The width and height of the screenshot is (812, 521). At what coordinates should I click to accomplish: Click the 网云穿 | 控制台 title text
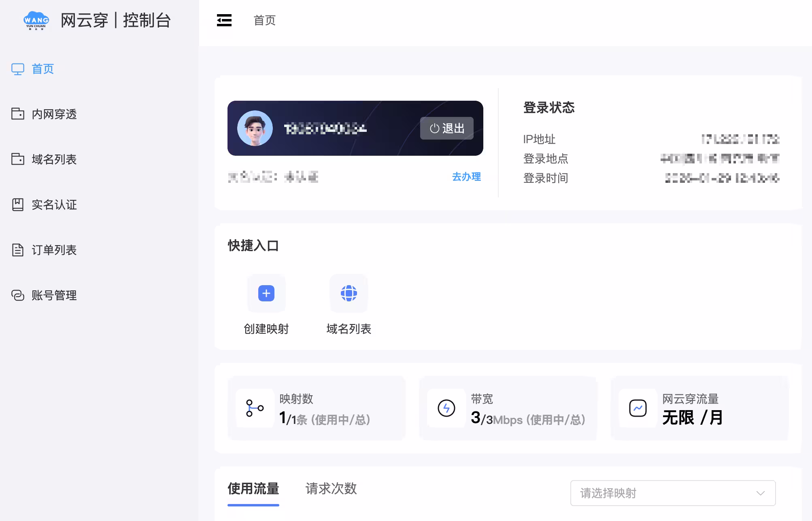click(x=116, y=20)
